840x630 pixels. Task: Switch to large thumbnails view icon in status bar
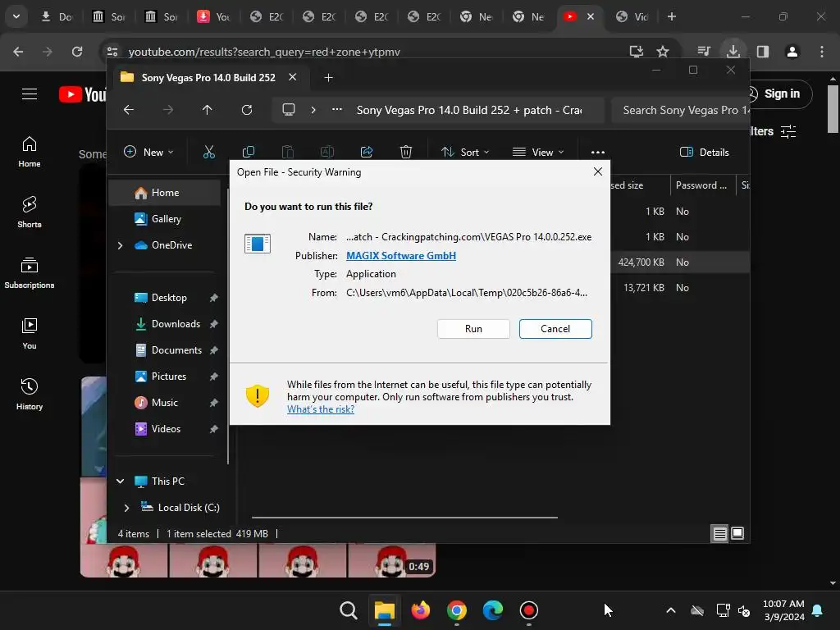pos(737,533)
